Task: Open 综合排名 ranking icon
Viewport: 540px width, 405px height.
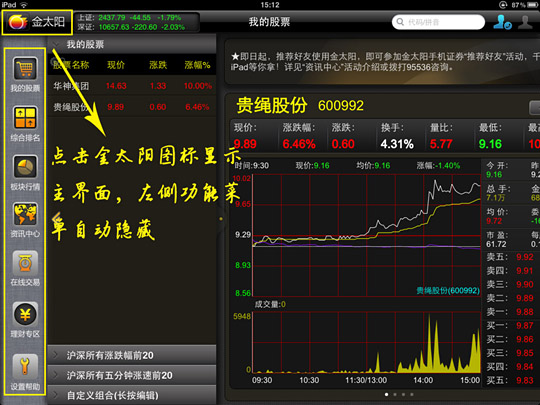Action: click(x=25, y=117)
